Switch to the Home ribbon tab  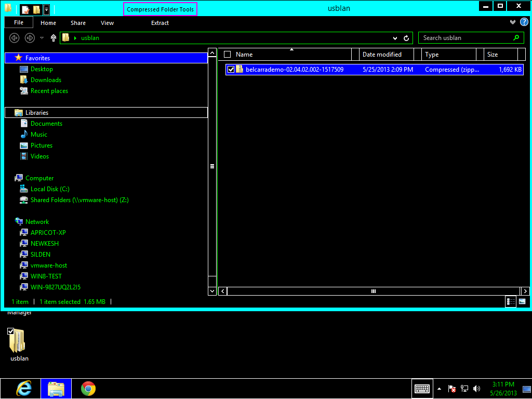click(48, 23)
